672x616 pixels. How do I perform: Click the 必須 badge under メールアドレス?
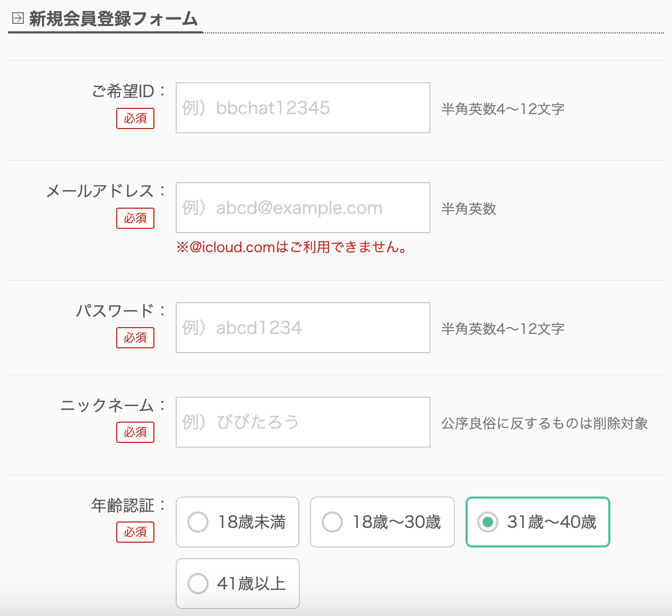(135, 218)
